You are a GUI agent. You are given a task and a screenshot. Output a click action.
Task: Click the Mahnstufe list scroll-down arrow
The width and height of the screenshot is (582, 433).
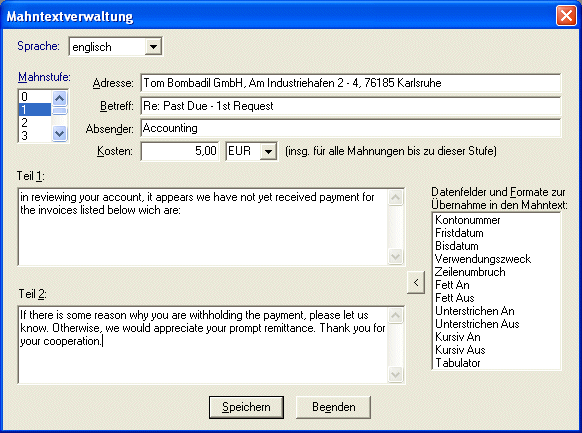coord(60,133)
